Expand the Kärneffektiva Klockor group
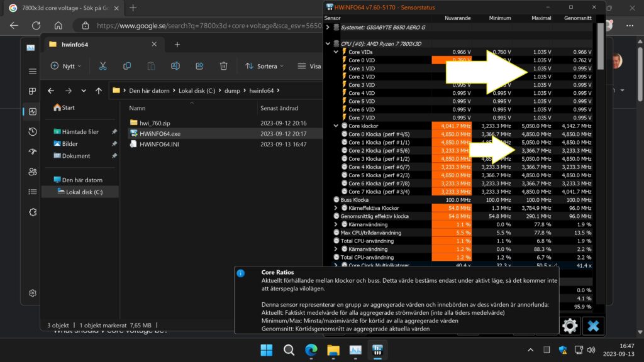The width and height of the screenshot is (644, 362). (336, 208)
